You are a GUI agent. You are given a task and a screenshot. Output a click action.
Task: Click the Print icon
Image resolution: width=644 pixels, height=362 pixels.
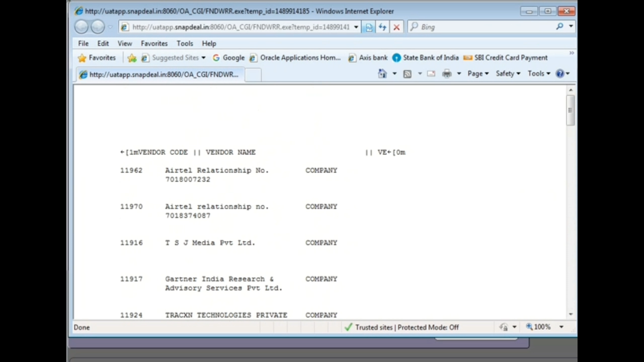[446, 73]
